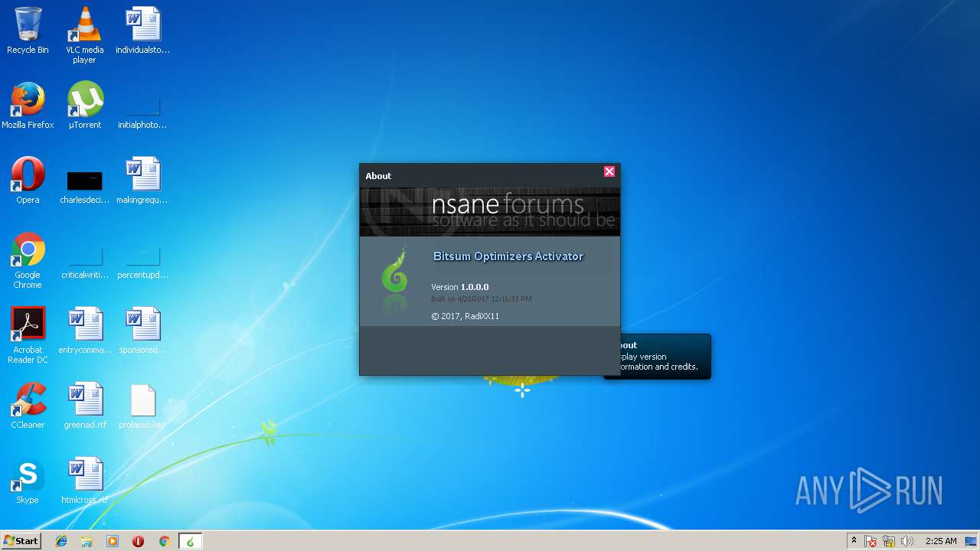Show hidden system tray icons
The height and width of the screenshot is (551, 980).
[854, 541]
